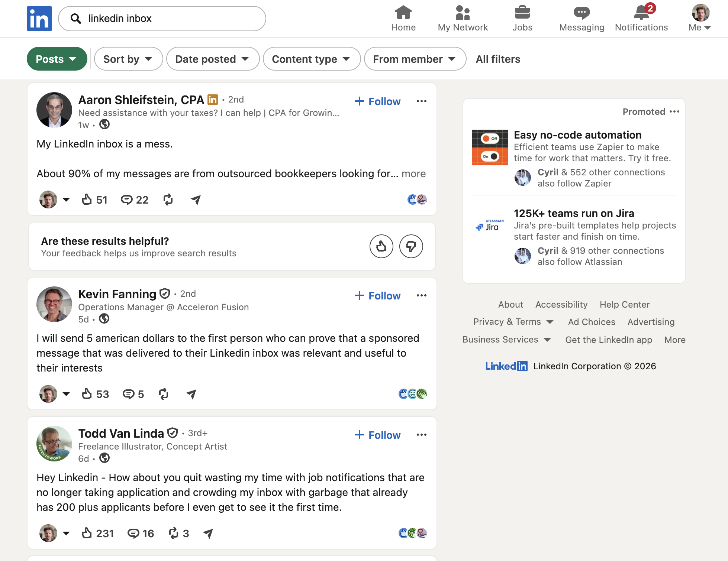Open the Easy no-code automation ad
The width and height of the screenshot is (728, 561).
click(x=578, y=135)
